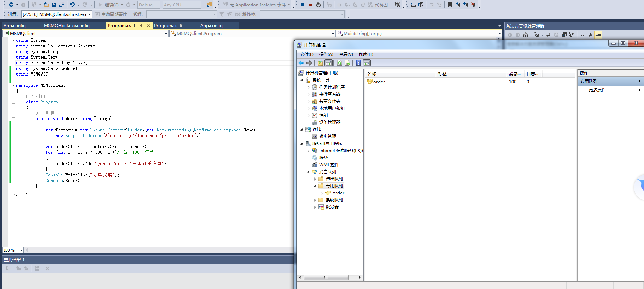Click the 继续(C) continue button
Screen dimensions: 644x289
tap(109, 5)
